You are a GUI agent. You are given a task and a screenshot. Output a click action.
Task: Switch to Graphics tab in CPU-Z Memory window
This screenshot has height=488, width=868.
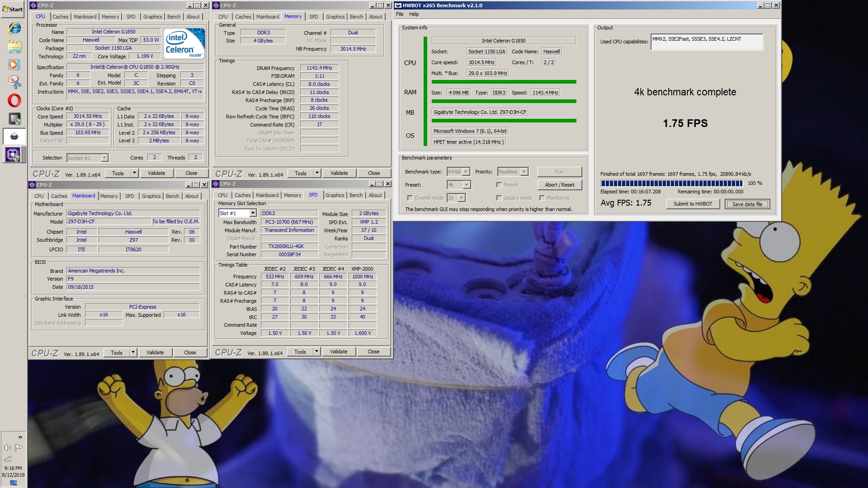click(x=335, y=17)
